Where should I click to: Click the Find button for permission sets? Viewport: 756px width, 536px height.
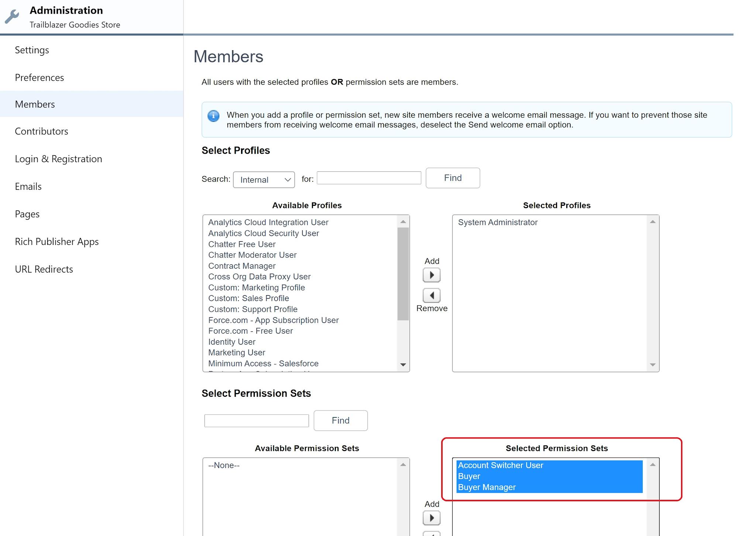coord(340,420)
